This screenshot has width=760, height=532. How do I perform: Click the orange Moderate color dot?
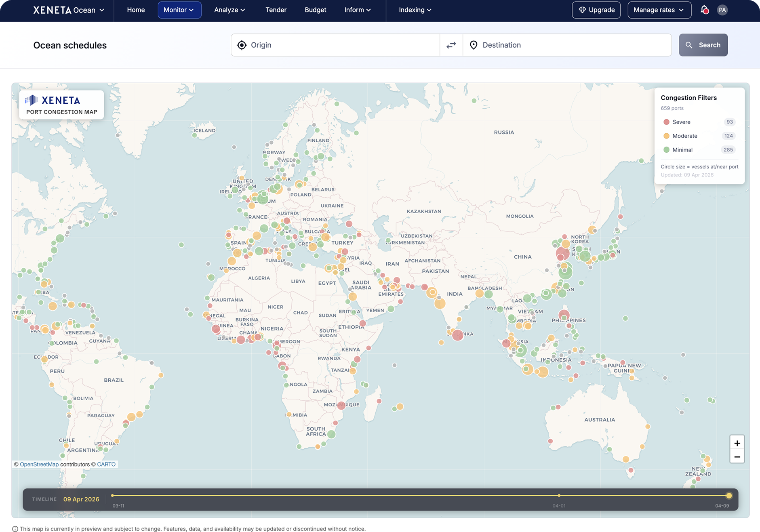[x=666, y=136]
